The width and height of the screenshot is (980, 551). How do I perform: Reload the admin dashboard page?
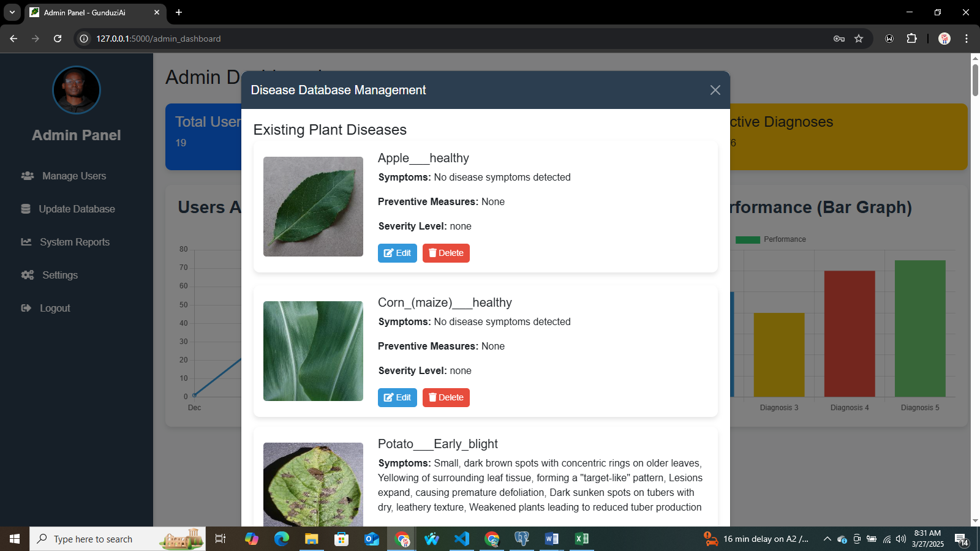tap(58, 39)
